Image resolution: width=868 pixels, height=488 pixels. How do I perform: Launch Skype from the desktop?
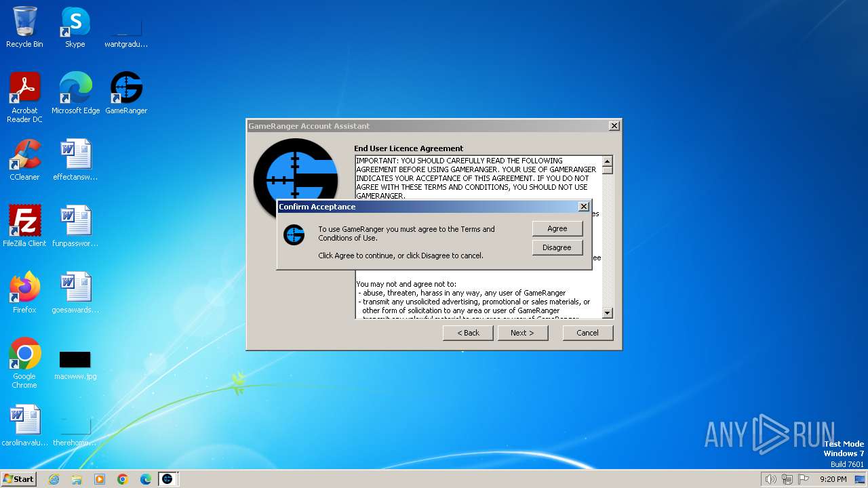point(75,27)
